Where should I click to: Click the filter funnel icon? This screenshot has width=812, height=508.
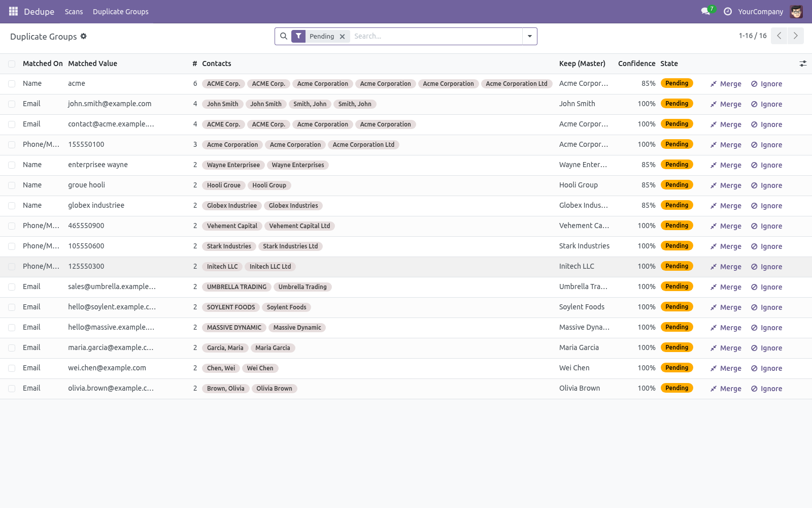click(298, 36)
